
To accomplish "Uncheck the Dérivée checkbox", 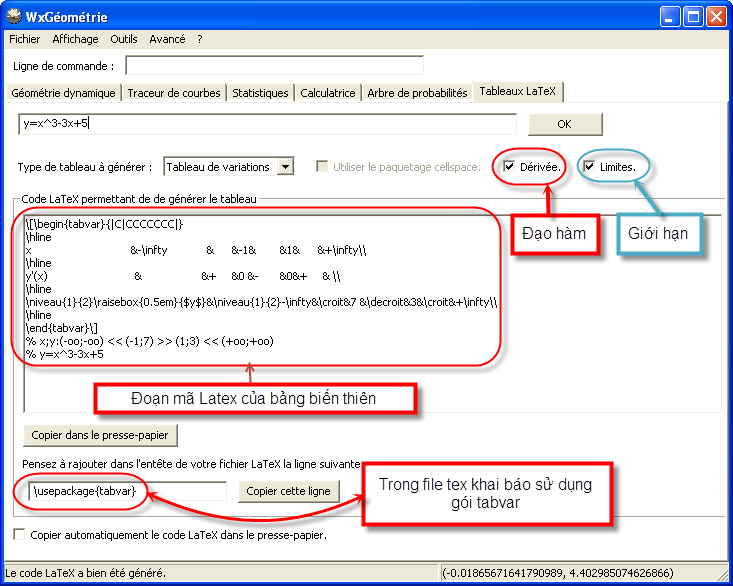I will click(x=509, y=166).
